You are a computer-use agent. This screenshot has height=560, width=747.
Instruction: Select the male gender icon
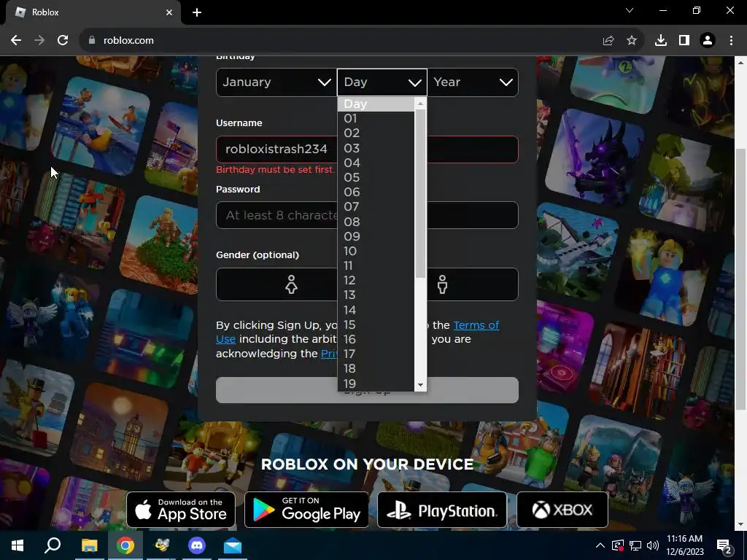pos(443,285)
